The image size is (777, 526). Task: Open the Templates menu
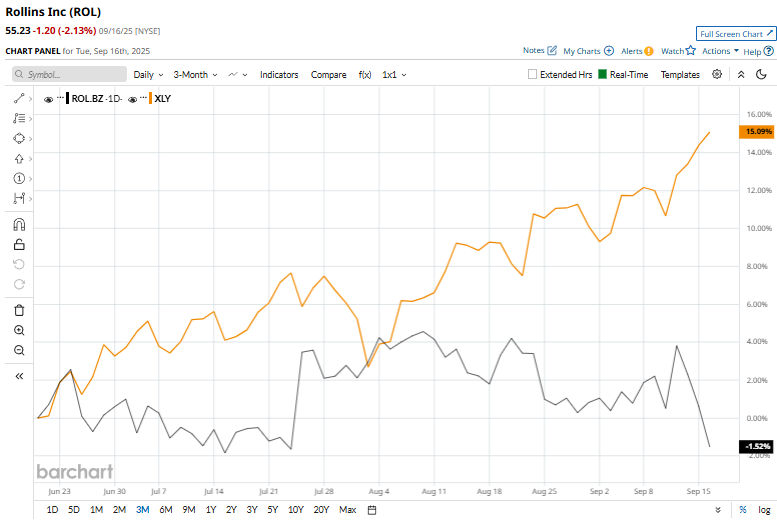pos(680,75)
